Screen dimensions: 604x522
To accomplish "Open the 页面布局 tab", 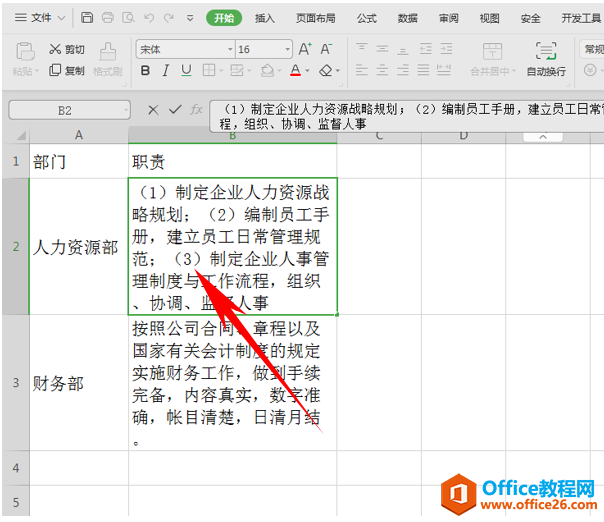I will coord(316,18).
